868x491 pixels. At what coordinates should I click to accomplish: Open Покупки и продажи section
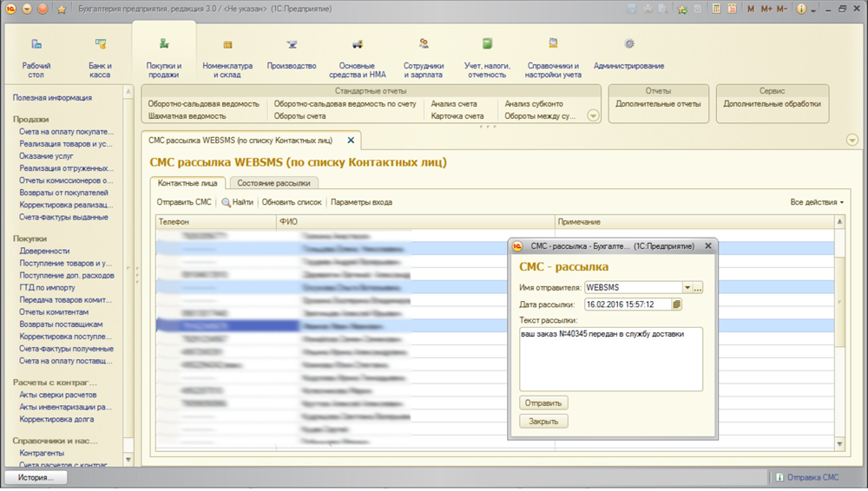pyautogui.click(x=164, y=58)
